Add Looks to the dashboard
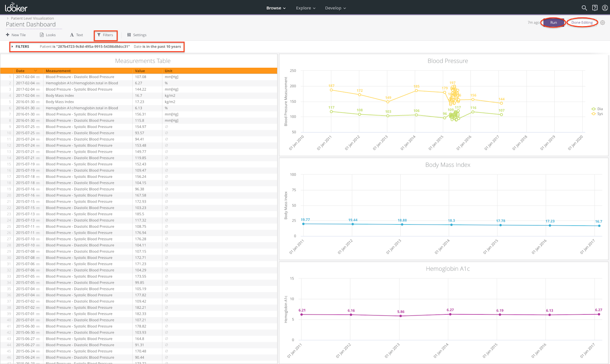 (48, 35)
